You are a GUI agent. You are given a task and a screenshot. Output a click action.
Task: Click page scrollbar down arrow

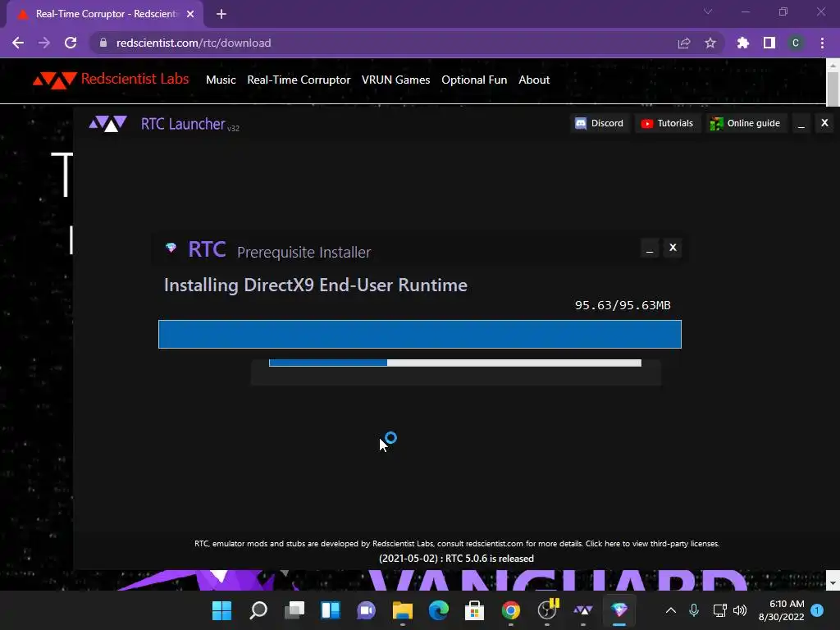tap(833, 582)
